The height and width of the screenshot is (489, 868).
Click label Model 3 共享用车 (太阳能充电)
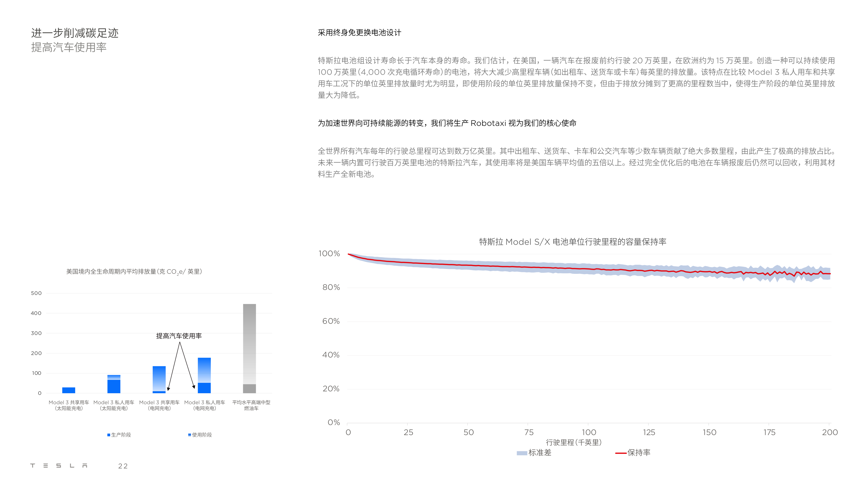(x=69, y=405)
